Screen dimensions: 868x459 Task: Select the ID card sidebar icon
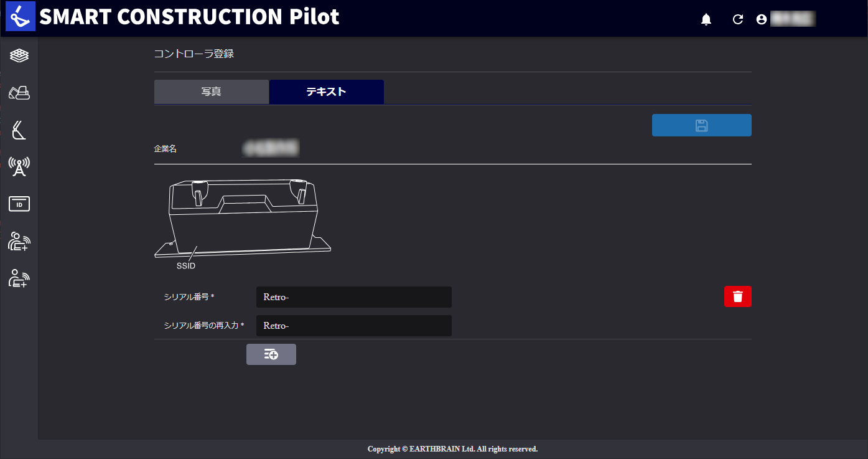(x=19, y=204)
